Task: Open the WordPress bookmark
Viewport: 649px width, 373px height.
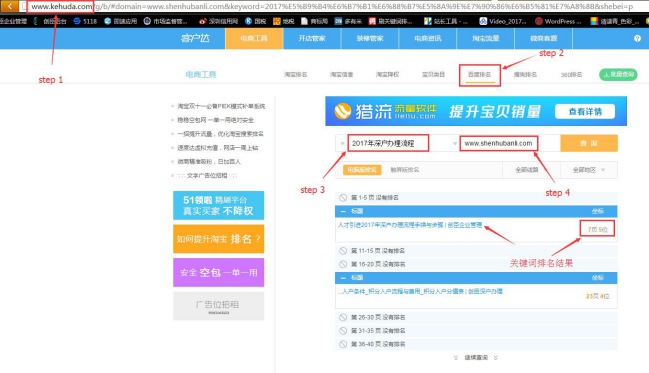Action: point(558,21)
